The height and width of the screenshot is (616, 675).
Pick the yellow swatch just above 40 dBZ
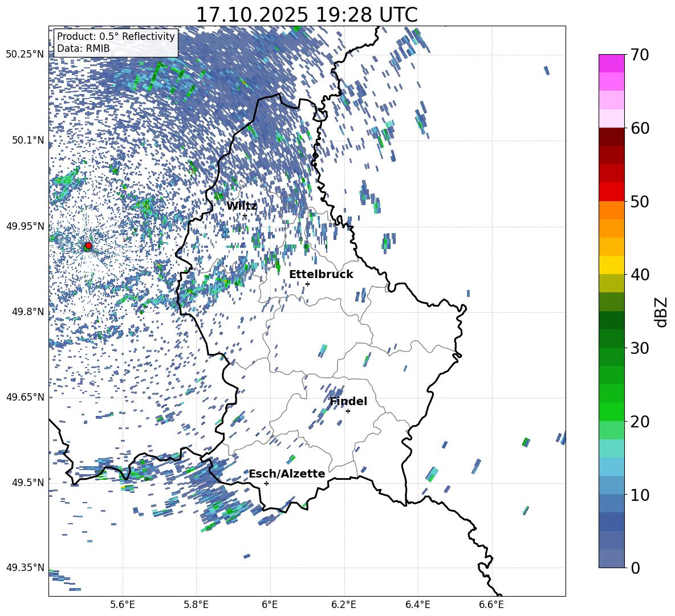[x=612, y=265]
